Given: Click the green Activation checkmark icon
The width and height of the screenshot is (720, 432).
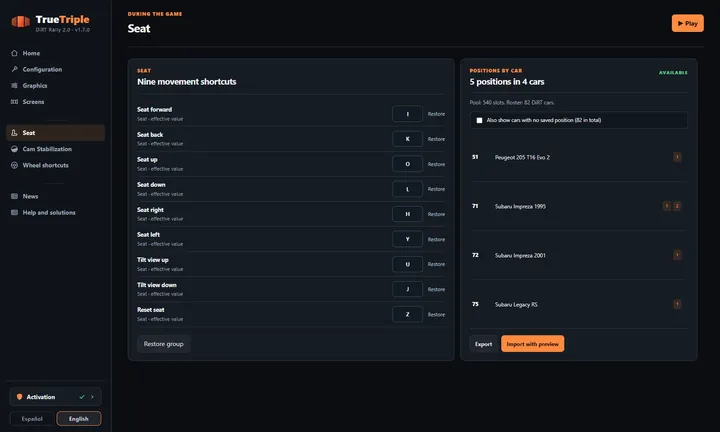Looking at the screenshot, I should [x=82, y=397].
